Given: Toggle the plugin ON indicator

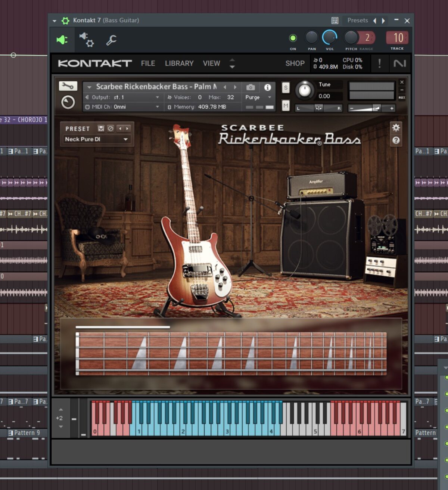Looking at the screenshot, I should coord(293,38).
